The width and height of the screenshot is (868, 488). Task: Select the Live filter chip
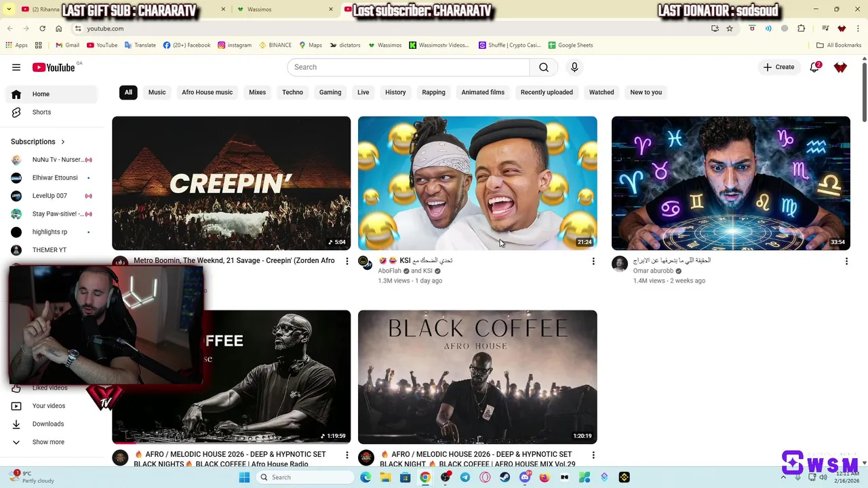click(363, 92)
